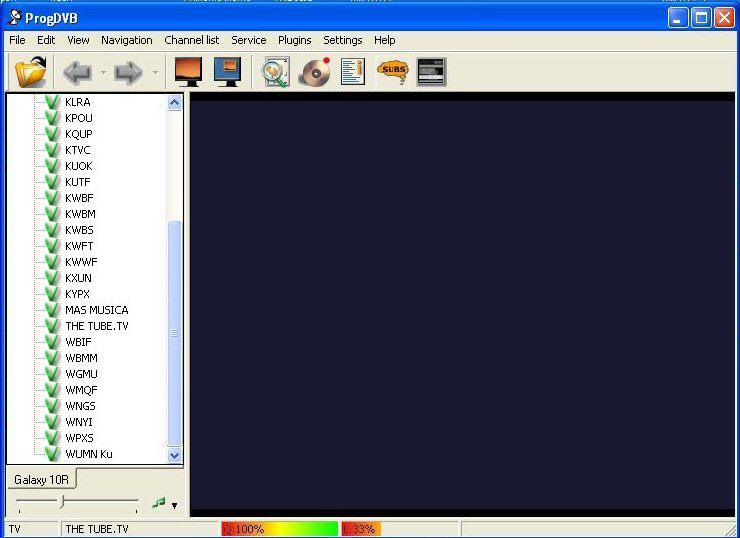Click the green check icon beside KYPX
This screenshot has width=740, height=538.
(52, 294)
